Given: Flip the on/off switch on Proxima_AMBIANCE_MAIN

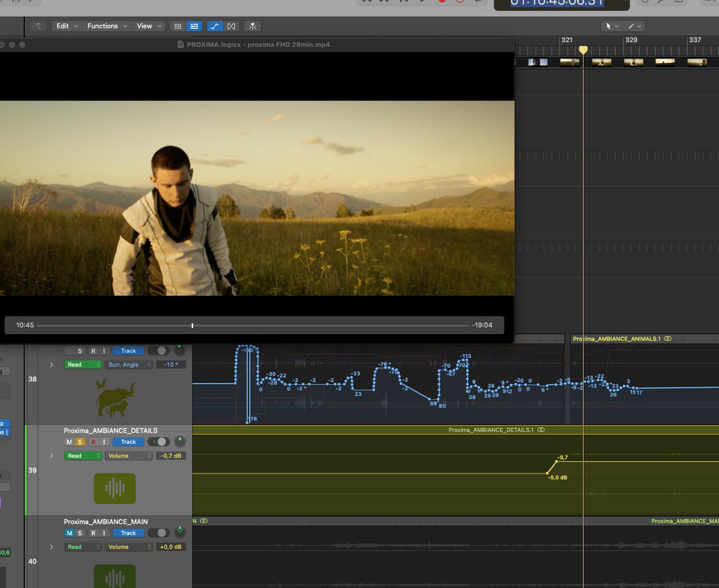Looking at the screenshot, I should [x=159, y=533].
